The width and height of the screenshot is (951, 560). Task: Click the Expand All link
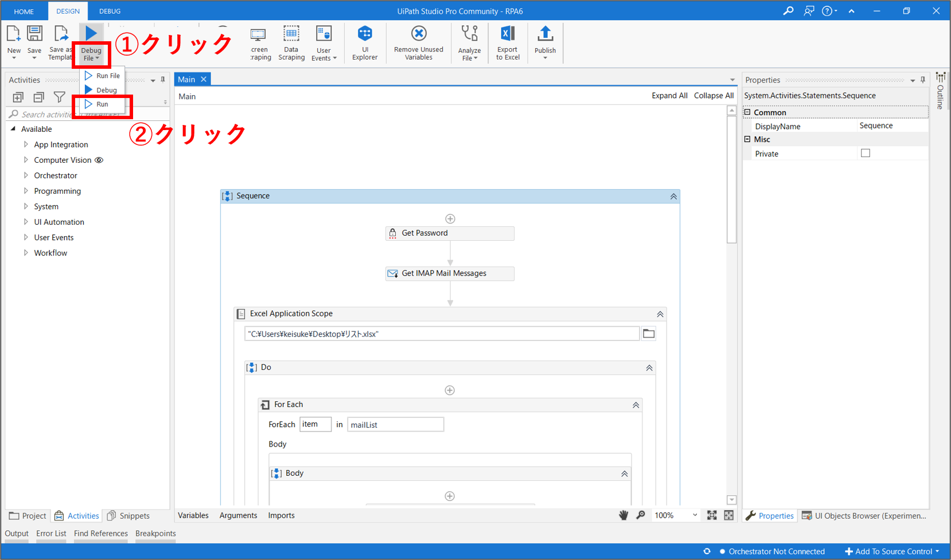click(669, 96)
